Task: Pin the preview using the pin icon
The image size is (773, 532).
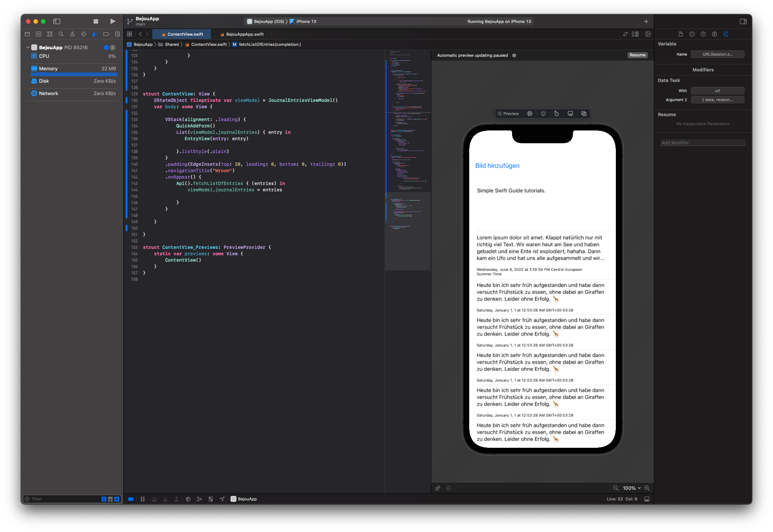Action: coord(438,488)
